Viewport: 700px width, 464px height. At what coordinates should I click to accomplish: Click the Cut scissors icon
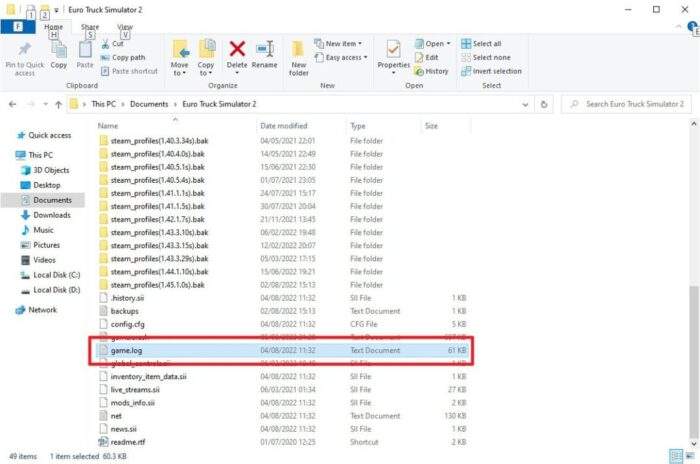coord(105,44)
